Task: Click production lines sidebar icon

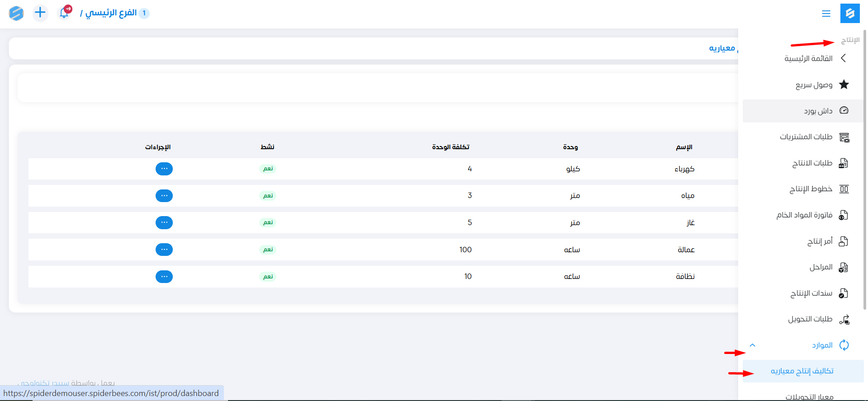Action: click(x=844, y=189)
